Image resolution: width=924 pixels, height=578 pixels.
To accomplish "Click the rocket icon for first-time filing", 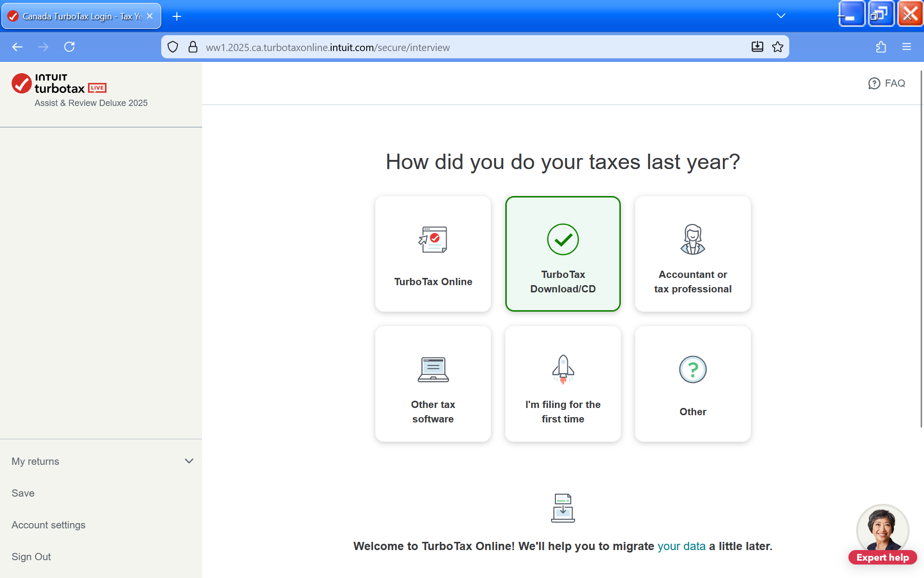I will pos(563,369).
